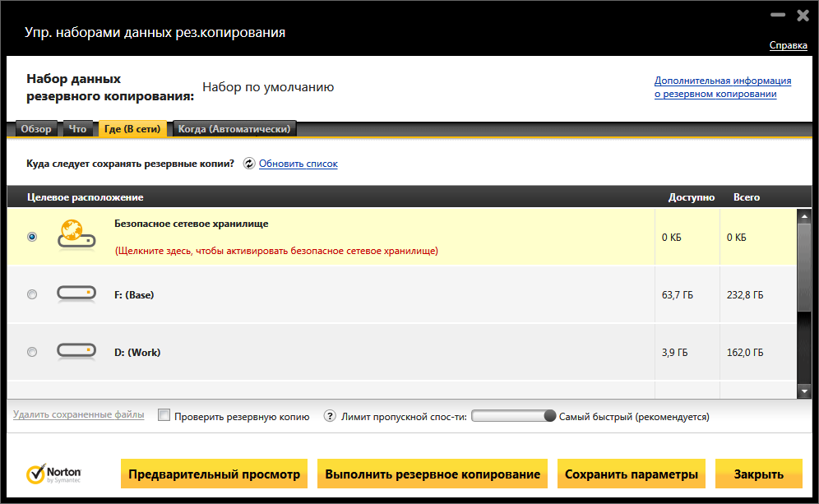
Task: Click the "Обновить список" link
Action: [x=298, y=164]
